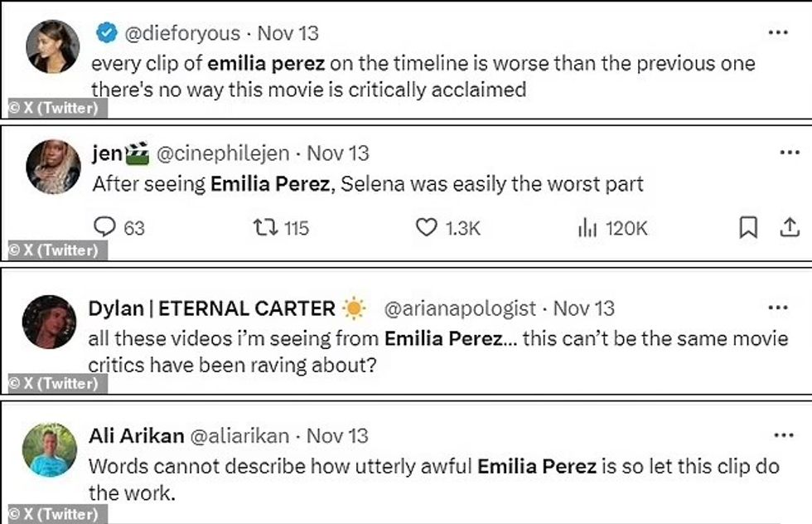This screenshot has width=812, height=524.
Task: Open the more menu on @cinephilejen tweet
Action: point(779,153)
